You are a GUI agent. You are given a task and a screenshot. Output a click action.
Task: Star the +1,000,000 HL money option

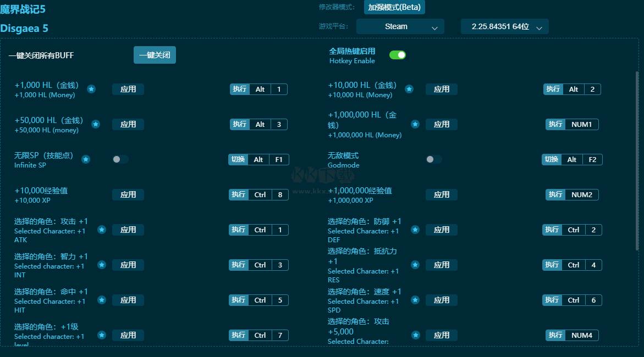click(415, 124)
